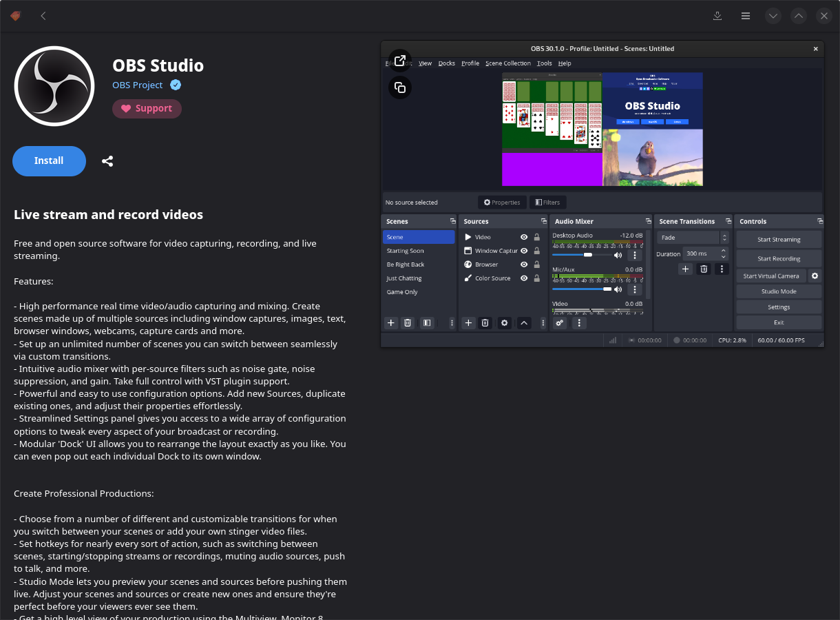Move source up with the arrow icon
Image resolution: width=840 pixels, height=620 pixels.
(524, 322)
